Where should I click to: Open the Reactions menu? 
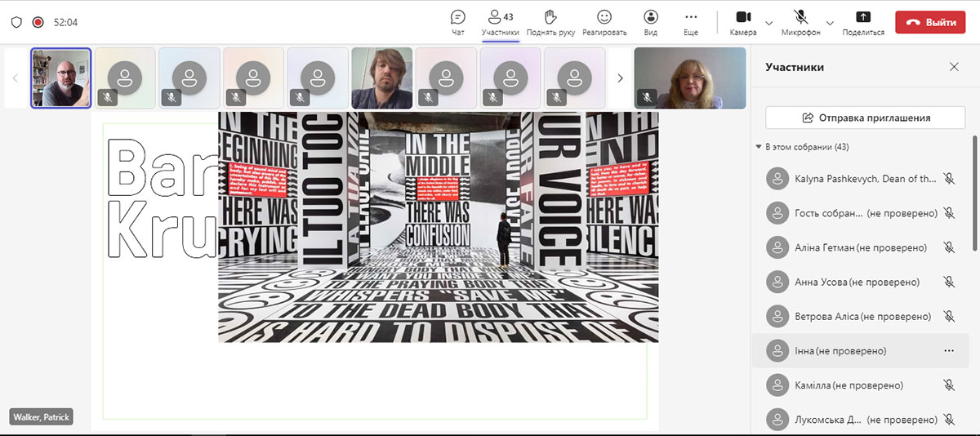point(604,22)
